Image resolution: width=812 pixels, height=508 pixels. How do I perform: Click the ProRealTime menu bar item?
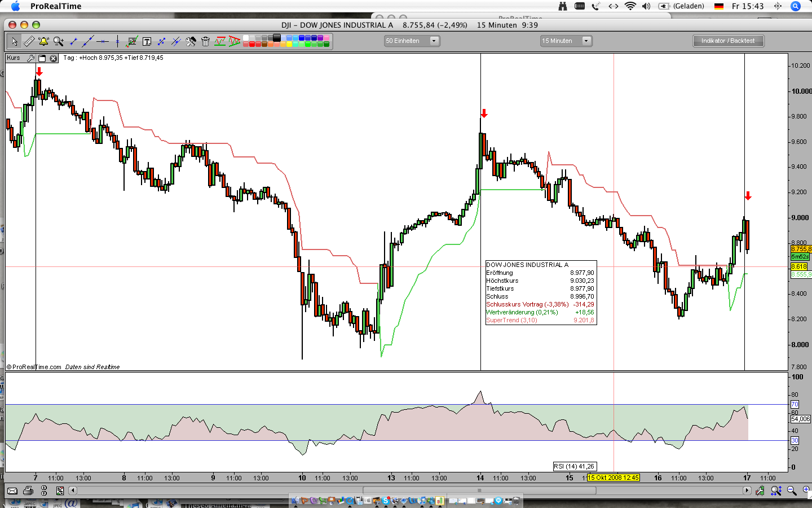tap(56, 6)
